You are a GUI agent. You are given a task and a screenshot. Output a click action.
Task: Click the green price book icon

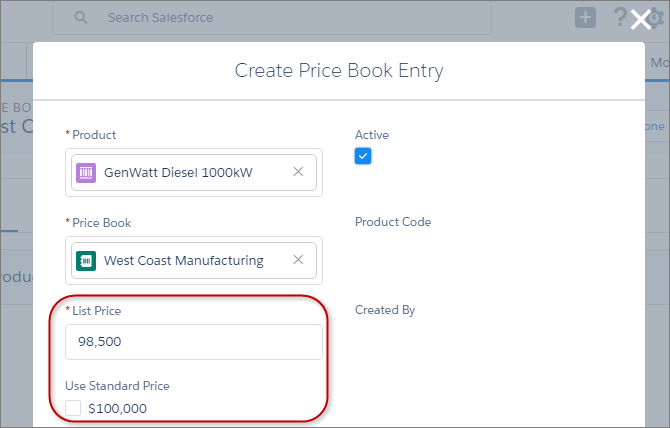(86, 261)
